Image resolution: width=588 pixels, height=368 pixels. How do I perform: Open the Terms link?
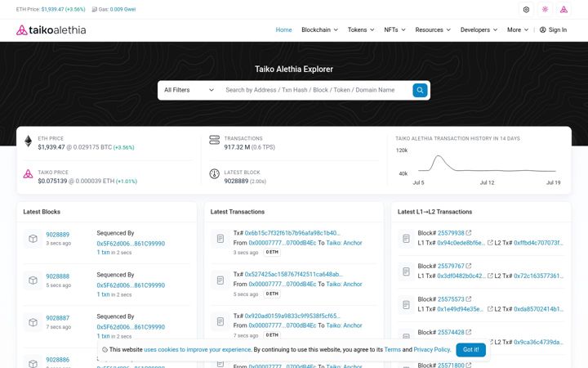(x=392, y=350)
